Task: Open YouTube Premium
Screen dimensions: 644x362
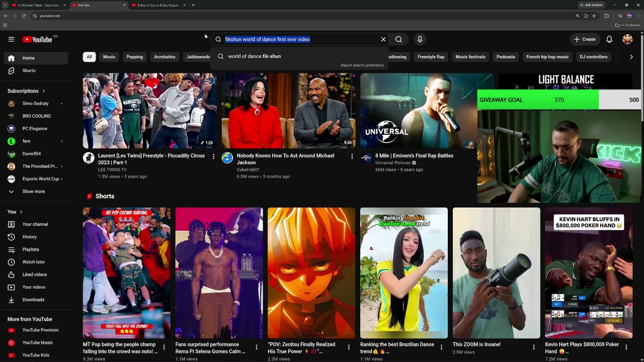Action: 36,330
